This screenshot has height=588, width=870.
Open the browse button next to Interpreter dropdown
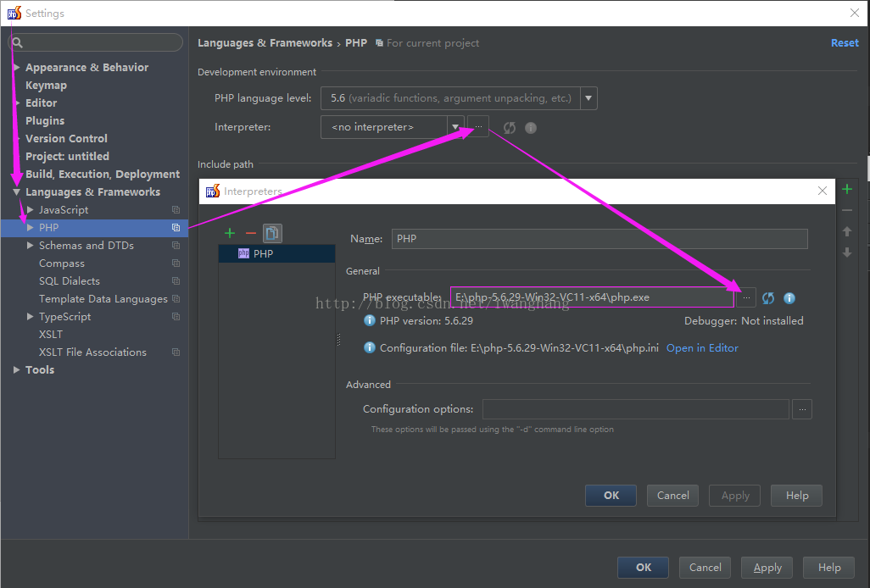[478, 127]
